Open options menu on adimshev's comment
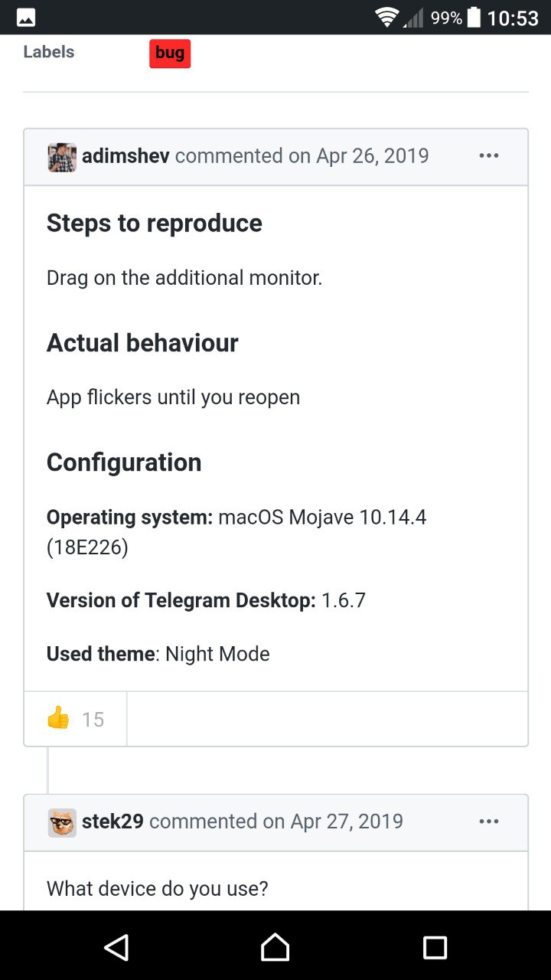 point(488,156)
